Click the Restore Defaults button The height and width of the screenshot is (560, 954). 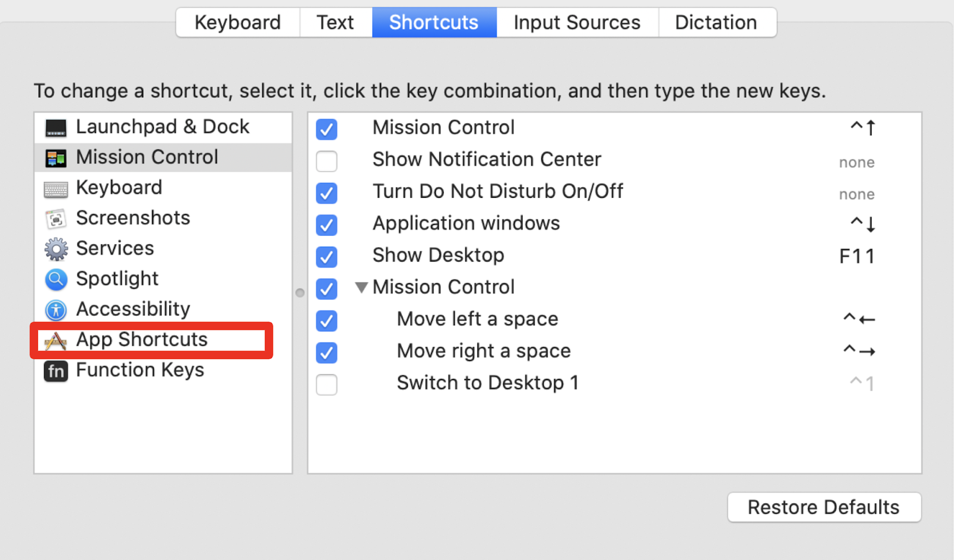(x=823, y=507)
